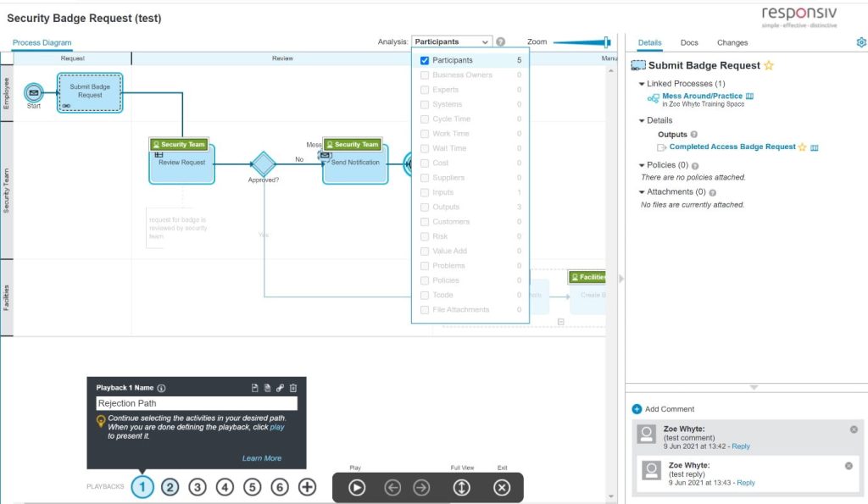Click the link icon in playback popup

click(281, 388)
